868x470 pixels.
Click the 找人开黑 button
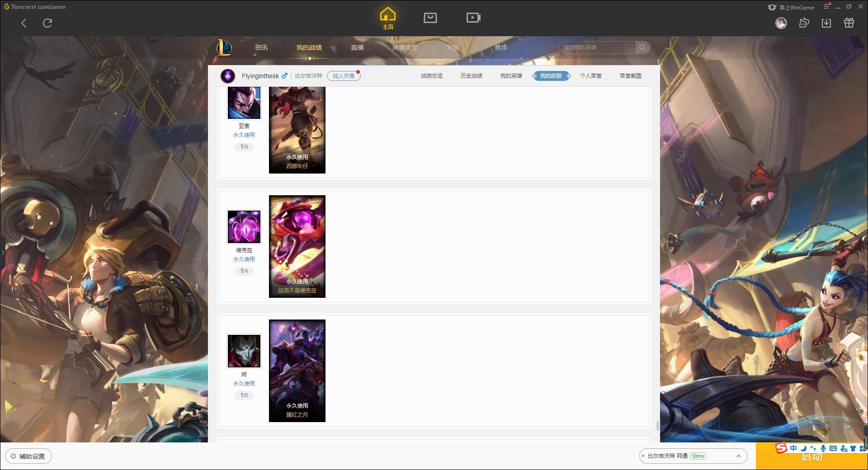tap(344, 76)
